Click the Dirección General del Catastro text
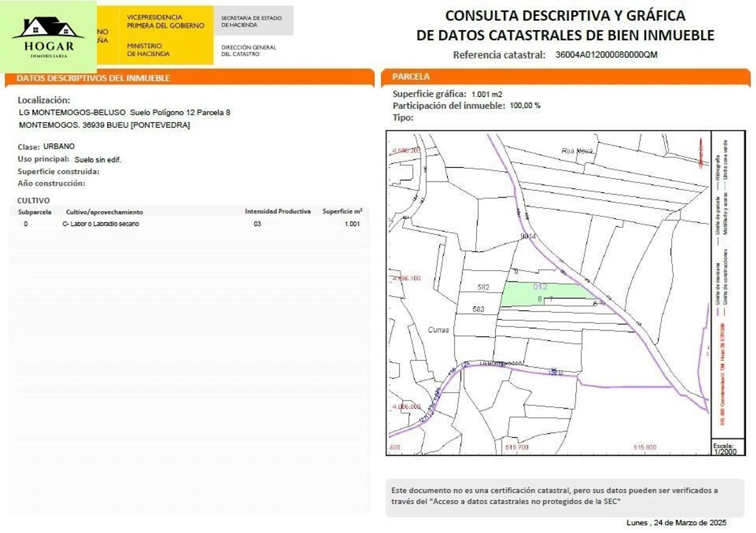Image resolution: width=756 pixels, height=533 pixels. (x=248, y=50)
